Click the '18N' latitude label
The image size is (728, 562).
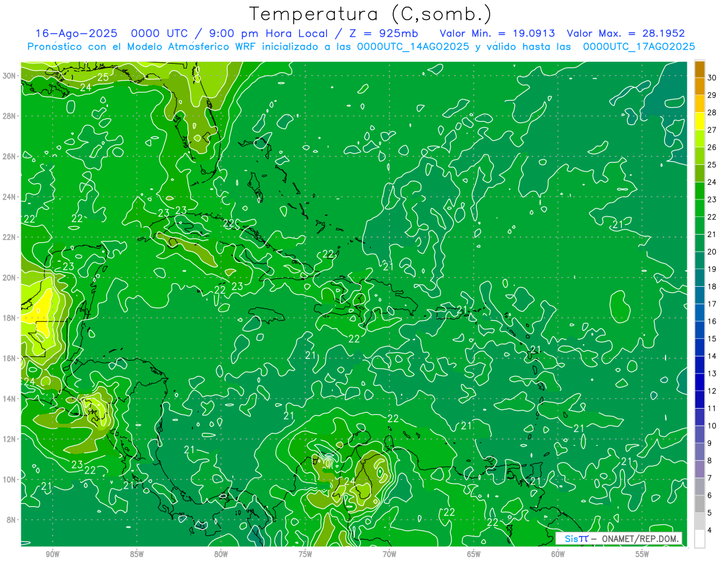coord(10,318)
